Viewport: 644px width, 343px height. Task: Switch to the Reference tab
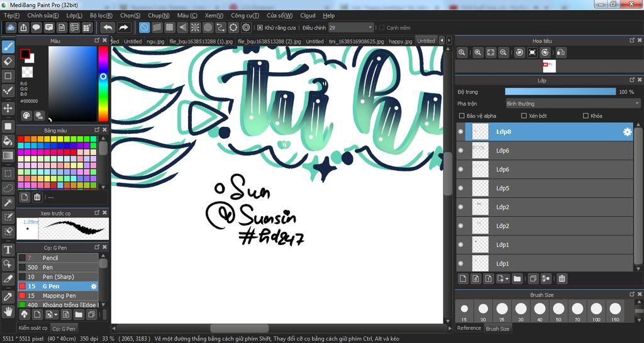point(469,328)
